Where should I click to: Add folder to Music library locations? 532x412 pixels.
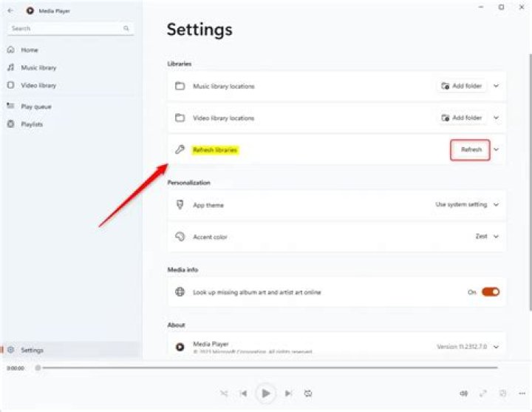point(461,86)
